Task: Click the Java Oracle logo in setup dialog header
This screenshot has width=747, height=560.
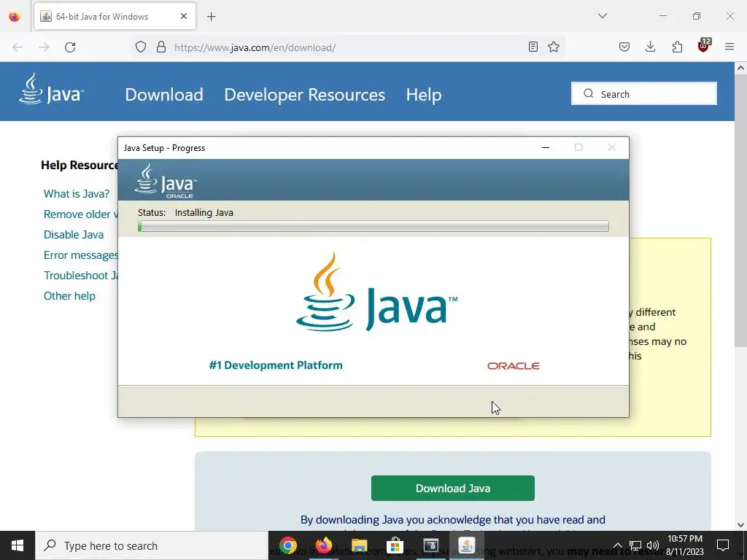Action: tap(166, 181)
